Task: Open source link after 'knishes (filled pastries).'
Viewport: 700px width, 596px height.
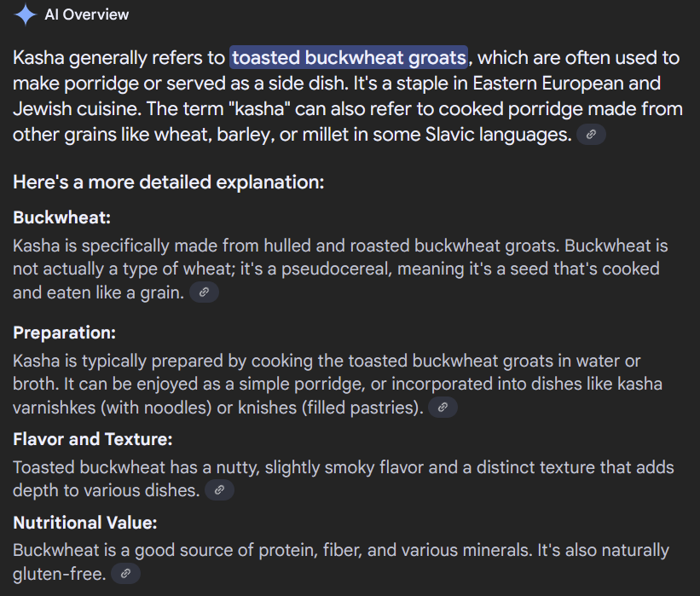Action: [443, 408]
